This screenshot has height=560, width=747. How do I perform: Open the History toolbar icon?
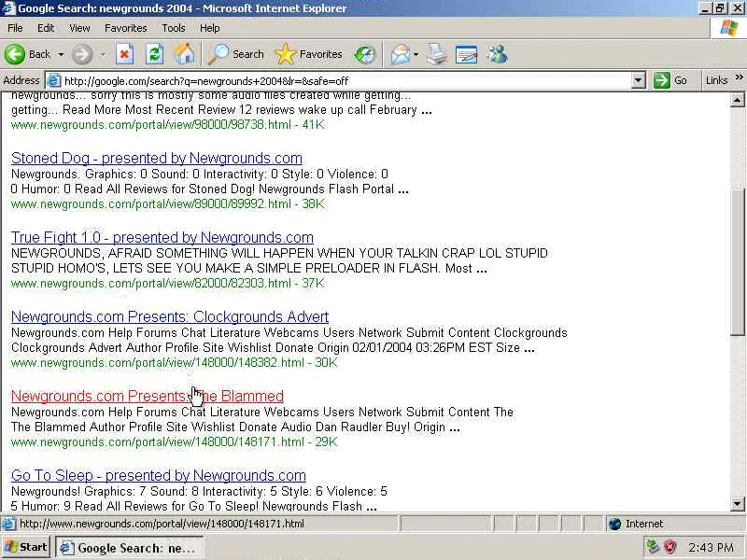tap(365, 54)
